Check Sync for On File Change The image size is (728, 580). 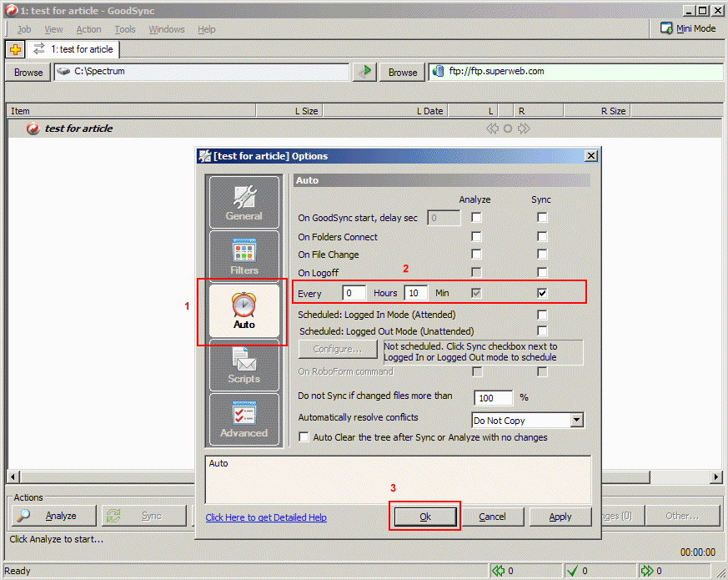point(542,254)
